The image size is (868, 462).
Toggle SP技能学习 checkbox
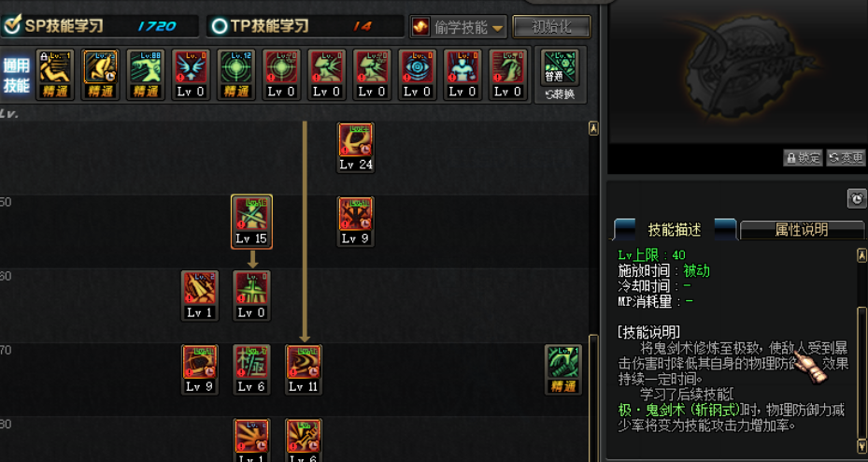12,25
